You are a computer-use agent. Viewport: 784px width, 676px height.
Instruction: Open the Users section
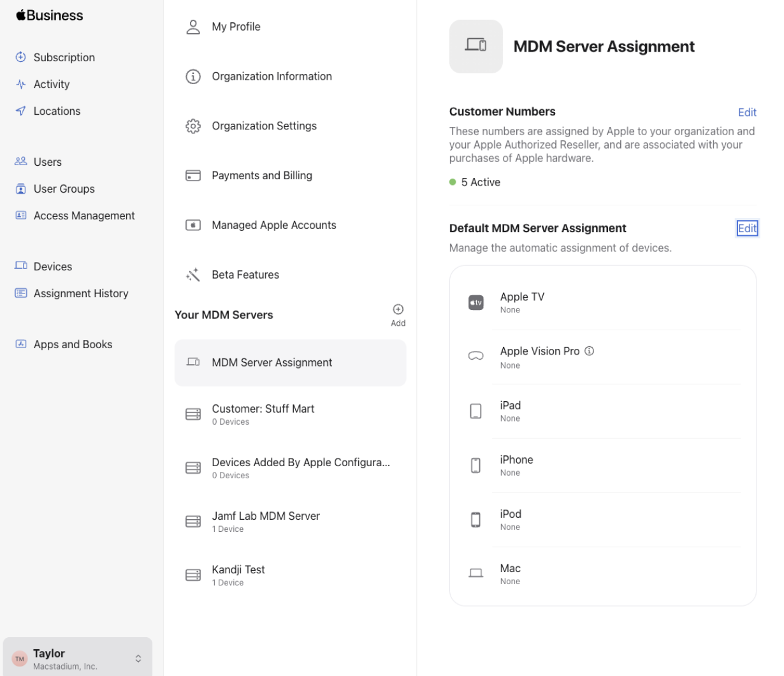click(48, 162)
